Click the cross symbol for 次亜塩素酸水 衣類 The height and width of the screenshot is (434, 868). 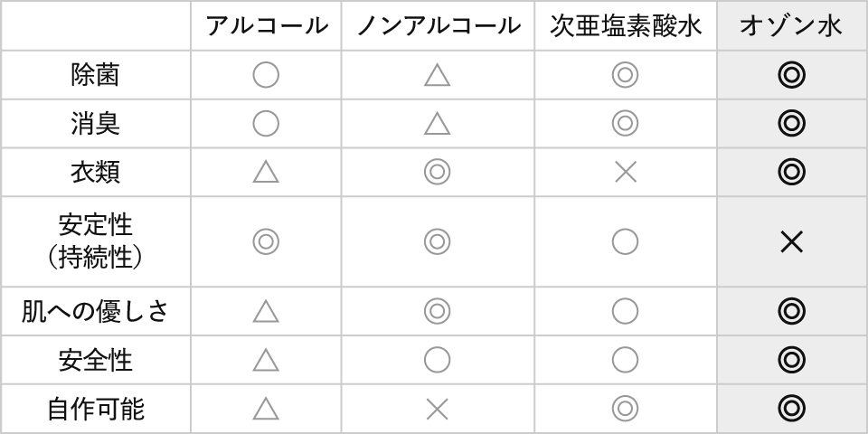[625, 172]
